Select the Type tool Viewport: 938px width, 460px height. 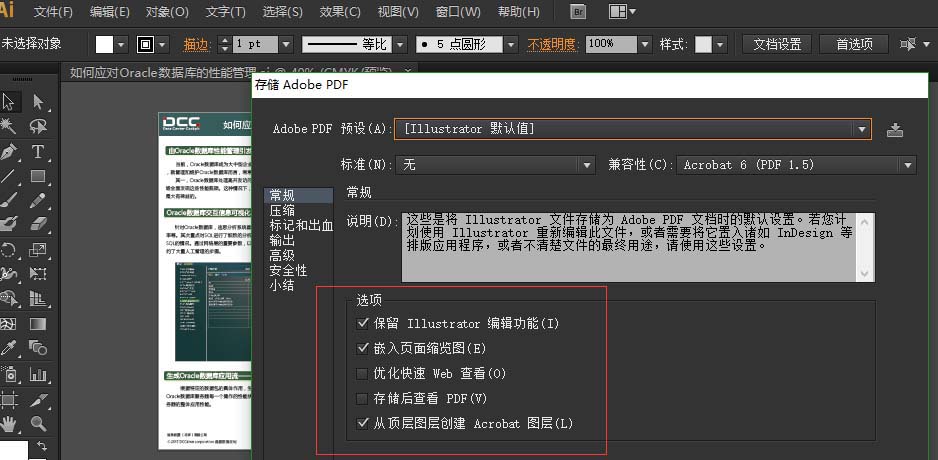[38, 151]
